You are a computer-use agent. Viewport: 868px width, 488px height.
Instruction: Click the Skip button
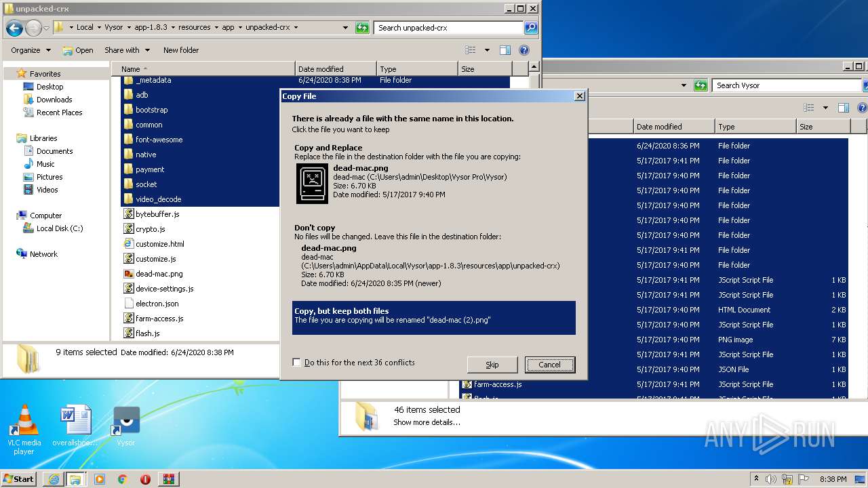492,365
